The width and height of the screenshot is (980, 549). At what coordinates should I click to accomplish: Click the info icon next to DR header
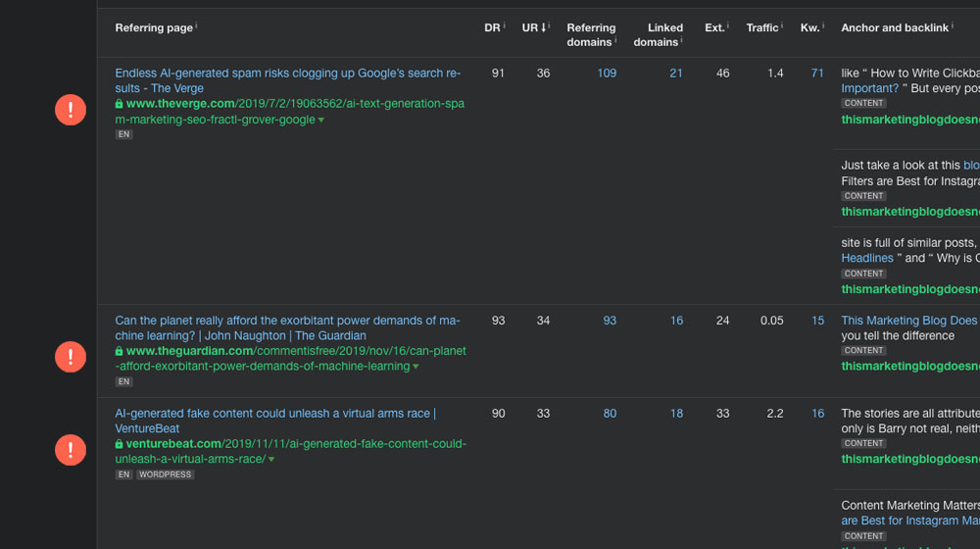click(x=504, y=25)
